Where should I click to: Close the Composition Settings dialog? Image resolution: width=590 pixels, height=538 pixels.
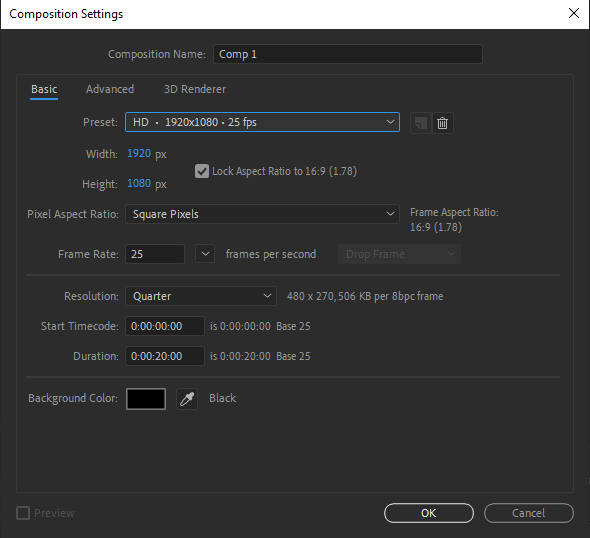(x=574, y=13)
